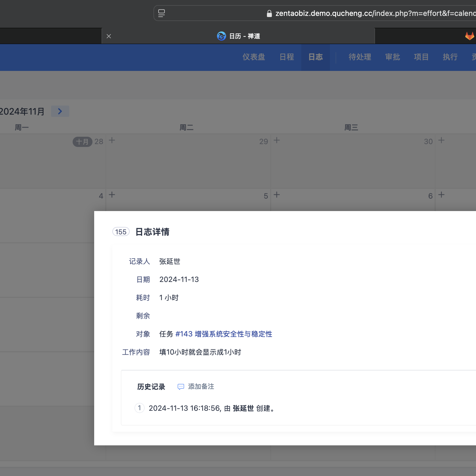Close the 日历 - 禅道 browser tab
The width and height of the screenshot is (476, 476).
tap(109, 36)
